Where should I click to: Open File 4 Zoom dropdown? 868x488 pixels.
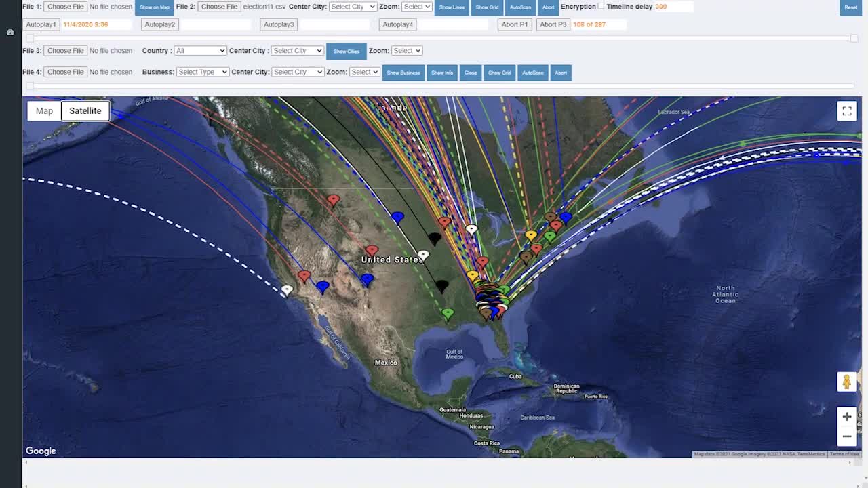pyautogui.click(x=364, y=72)
